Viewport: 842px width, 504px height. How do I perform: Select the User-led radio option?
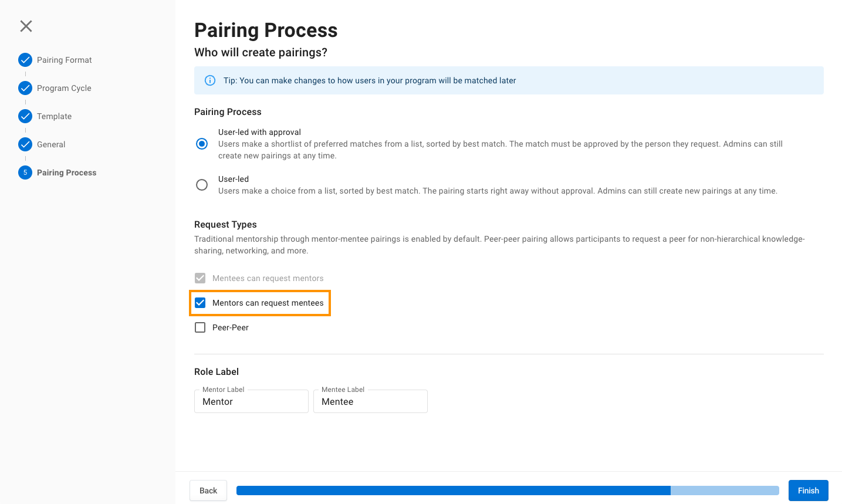(x=202, y=185)
